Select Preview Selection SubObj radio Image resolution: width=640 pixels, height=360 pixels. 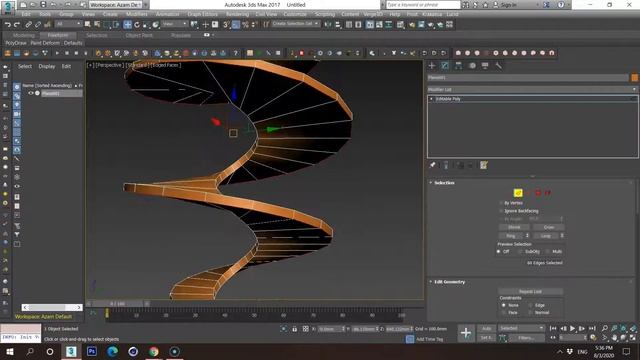pos(520,251)
